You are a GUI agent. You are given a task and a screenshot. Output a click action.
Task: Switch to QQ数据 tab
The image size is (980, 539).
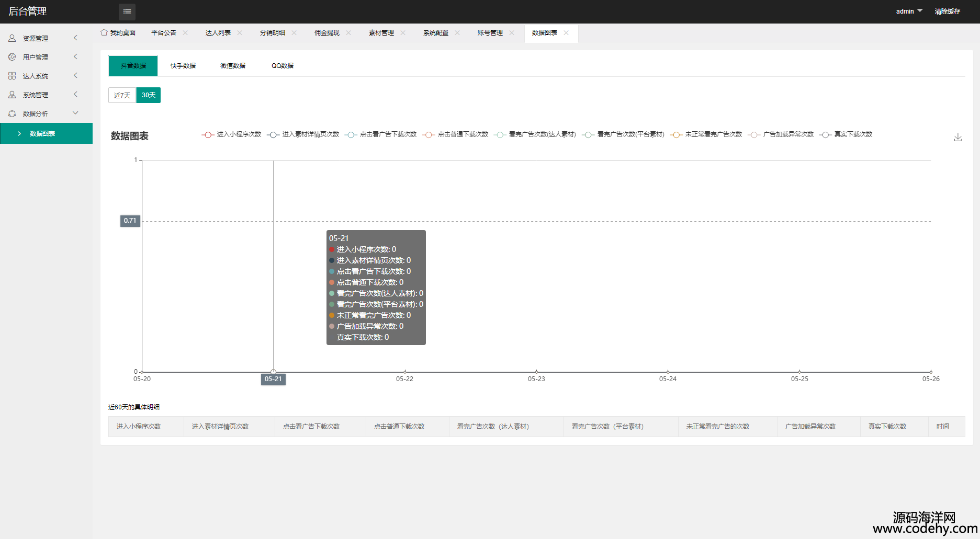pos(283,66)
